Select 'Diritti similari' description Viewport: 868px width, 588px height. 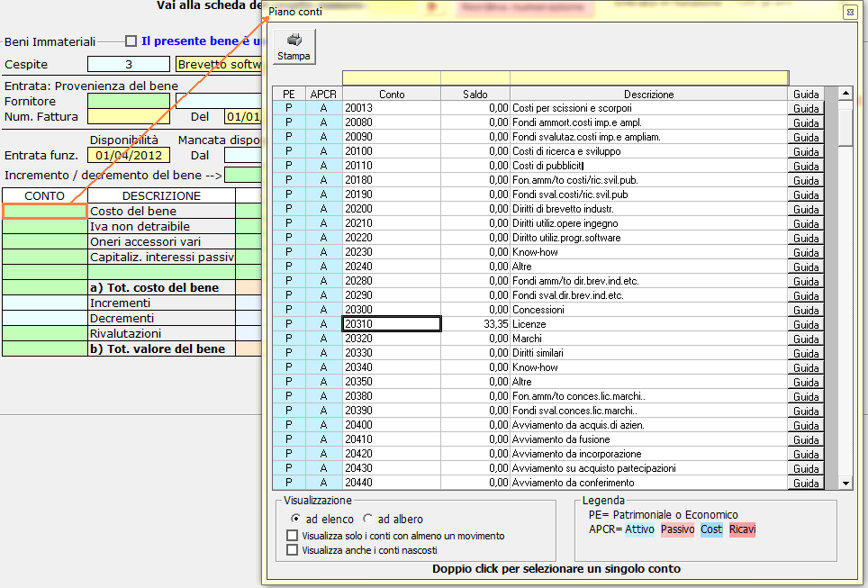pos(649,353)
